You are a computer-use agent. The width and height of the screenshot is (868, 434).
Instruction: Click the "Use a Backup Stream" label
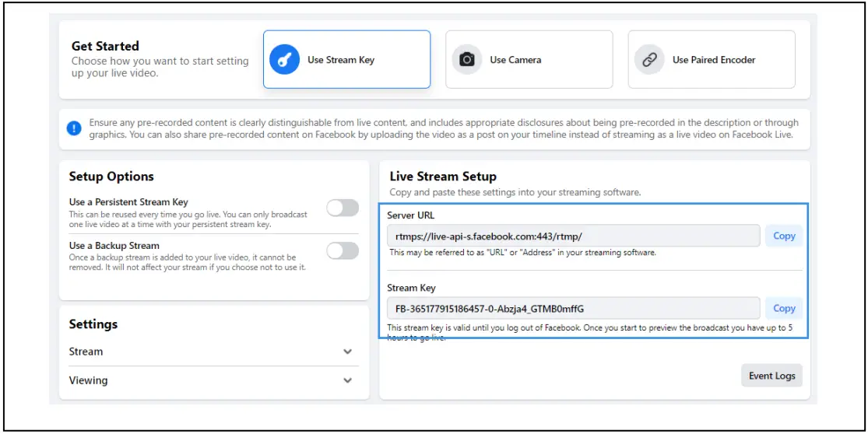114,246
